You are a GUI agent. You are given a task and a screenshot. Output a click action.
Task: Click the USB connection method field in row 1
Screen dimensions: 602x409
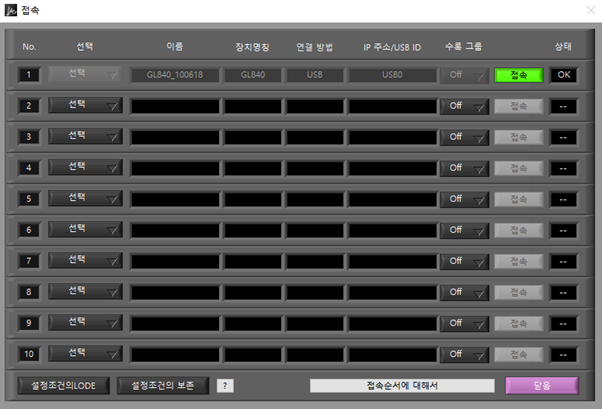pos(315,75)
